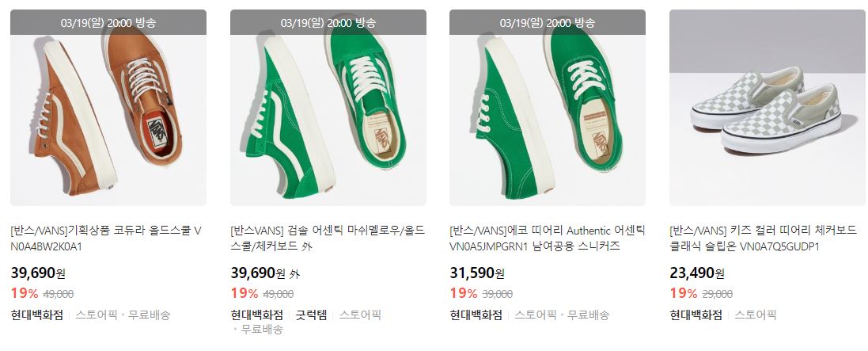Click 현대백화점 under the brown shoe

tap(36, 315)
